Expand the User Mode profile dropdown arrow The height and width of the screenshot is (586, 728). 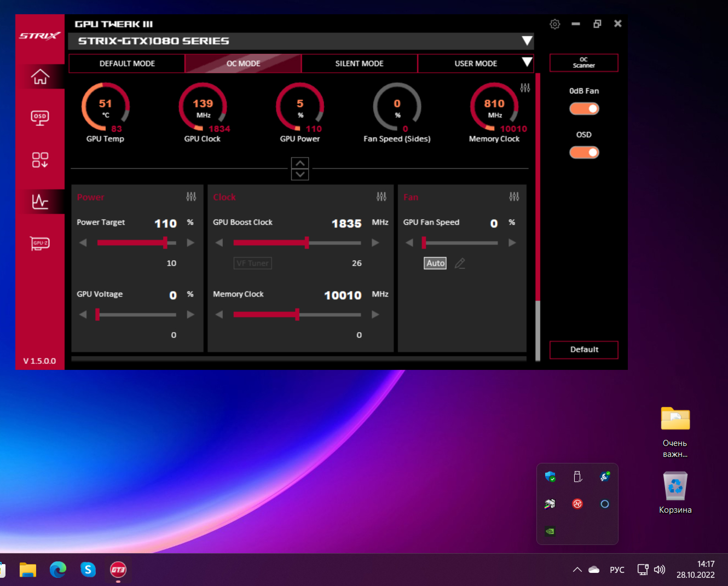coord(527,62)
